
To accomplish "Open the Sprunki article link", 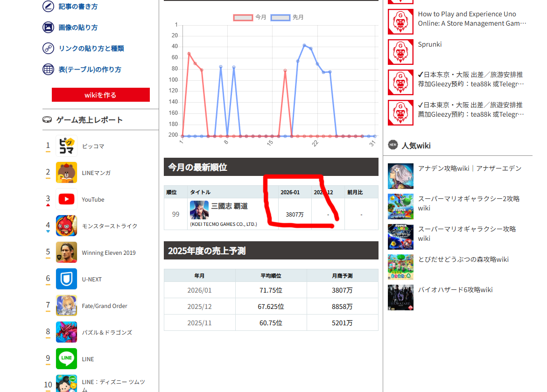I will pos(429,44).
